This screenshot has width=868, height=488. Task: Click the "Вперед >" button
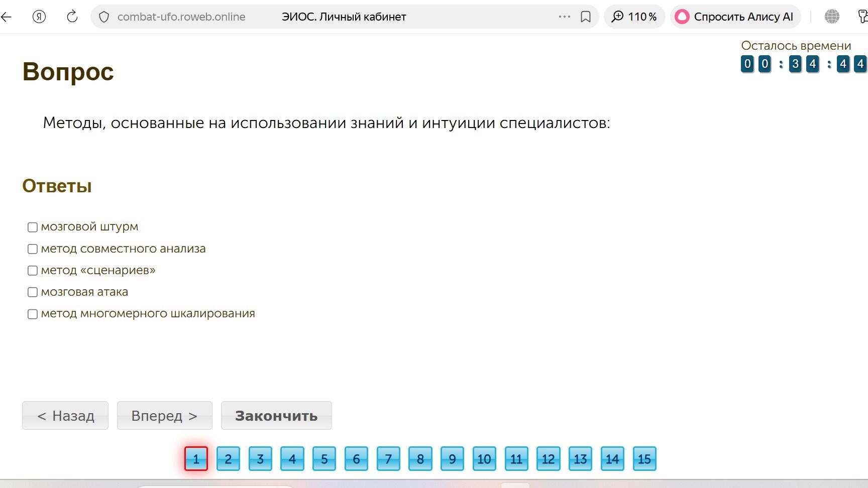pos(165,415)
